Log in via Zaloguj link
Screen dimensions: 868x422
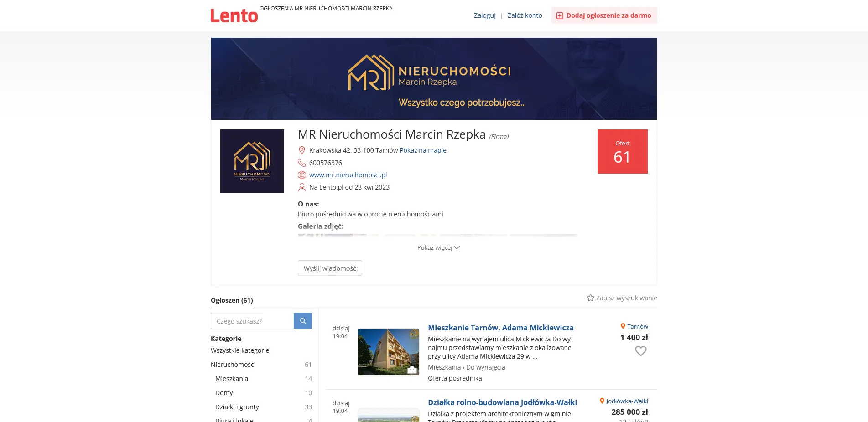point(484,15)
